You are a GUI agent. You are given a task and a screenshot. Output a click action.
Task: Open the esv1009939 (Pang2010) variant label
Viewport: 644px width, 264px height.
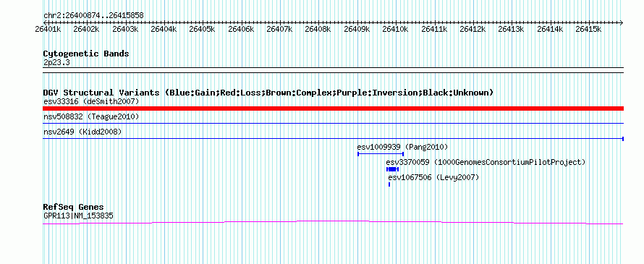[x=402, y=147]
